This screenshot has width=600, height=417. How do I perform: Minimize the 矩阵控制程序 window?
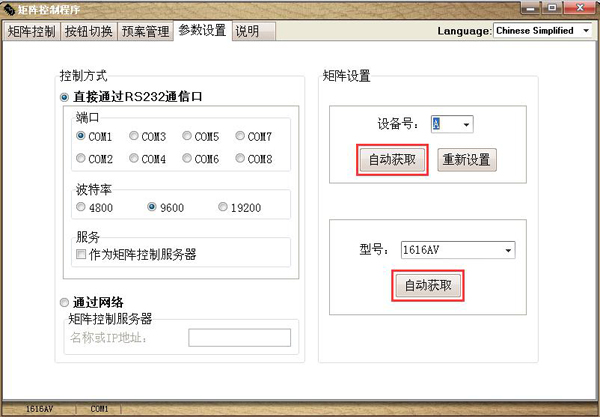click(530, 8)
